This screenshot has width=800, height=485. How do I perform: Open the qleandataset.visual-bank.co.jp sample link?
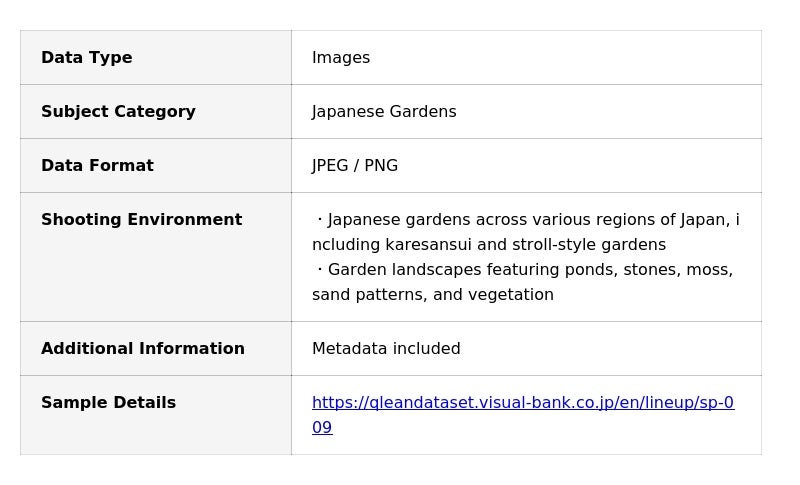point(522,403)
